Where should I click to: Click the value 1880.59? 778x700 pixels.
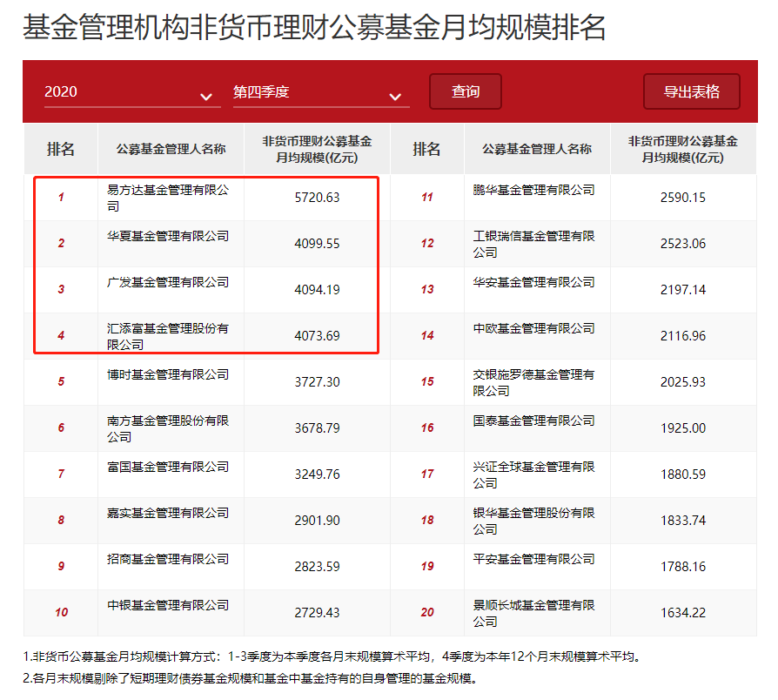click(x=683, y=475)
